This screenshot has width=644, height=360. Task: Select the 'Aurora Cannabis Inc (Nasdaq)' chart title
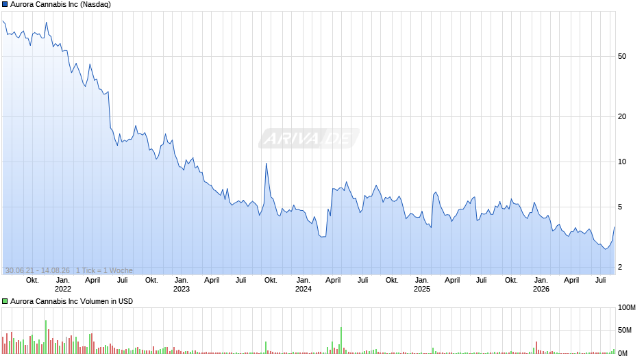point(60,5)
